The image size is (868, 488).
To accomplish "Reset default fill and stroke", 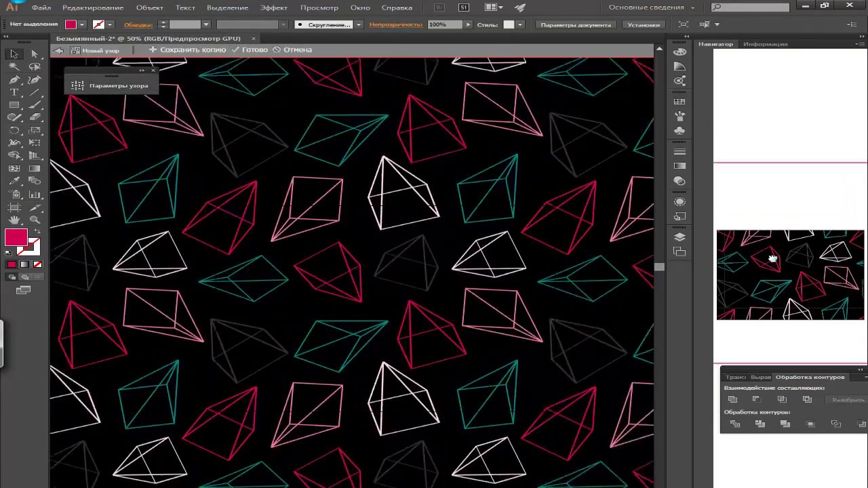I will (8, 253).
